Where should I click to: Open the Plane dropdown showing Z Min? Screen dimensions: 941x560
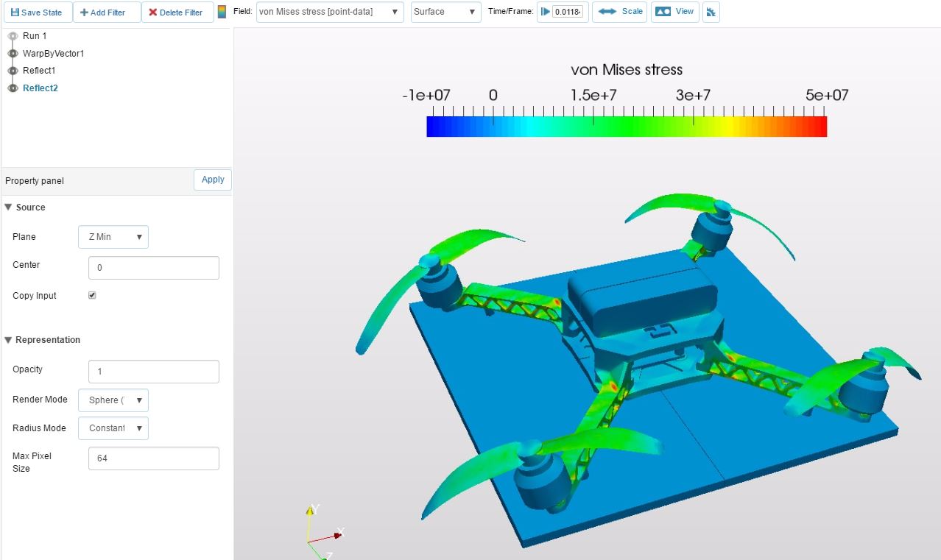click(x=113, y=237)
